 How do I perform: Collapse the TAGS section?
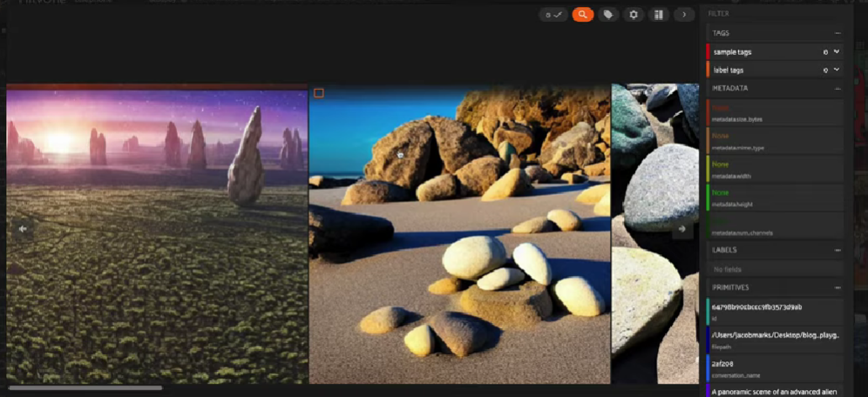(x=837, y=33)
